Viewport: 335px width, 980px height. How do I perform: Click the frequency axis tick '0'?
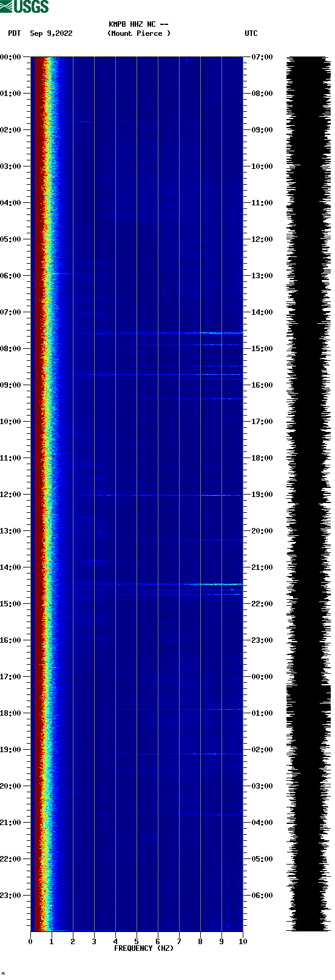click(x=30, y=942)
